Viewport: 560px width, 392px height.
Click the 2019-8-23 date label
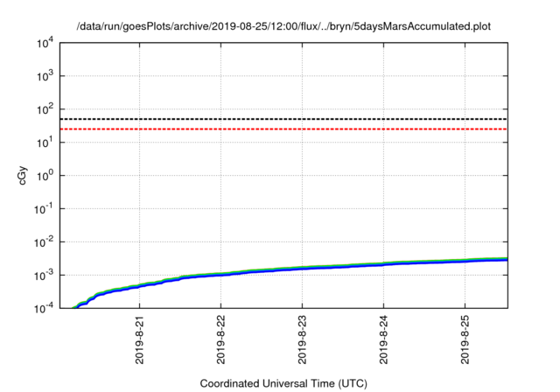tap(302, 339)
